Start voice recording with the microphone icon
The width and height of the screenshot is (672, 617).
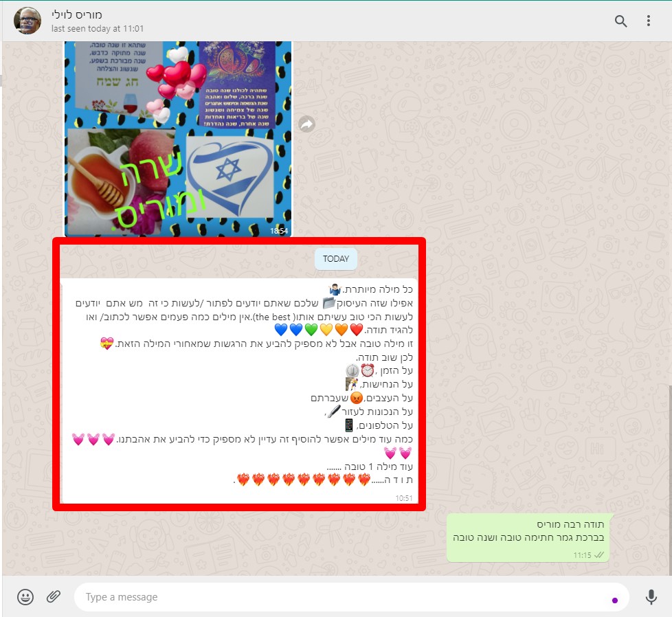point(651,596)
